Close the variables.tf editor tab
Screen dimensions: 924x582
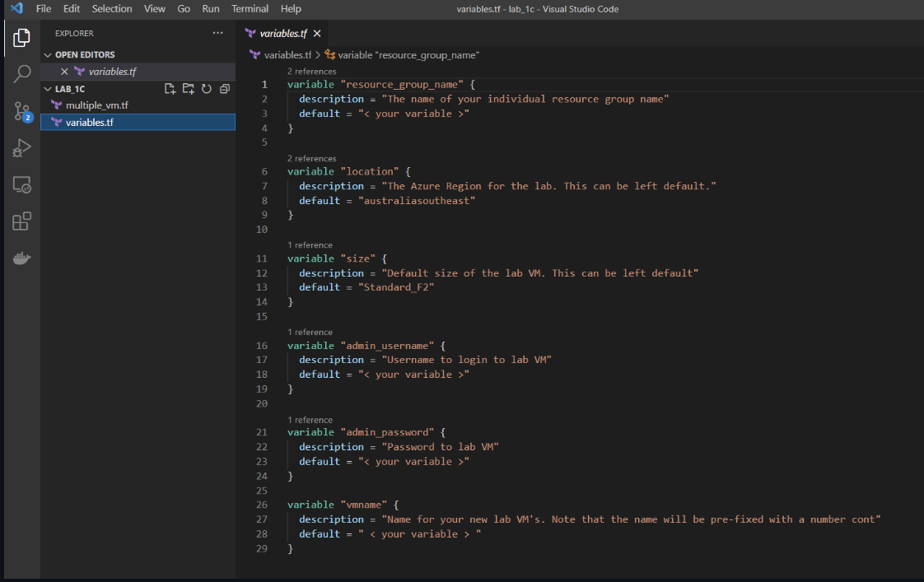pyautogui.click(x=317, y=34)
